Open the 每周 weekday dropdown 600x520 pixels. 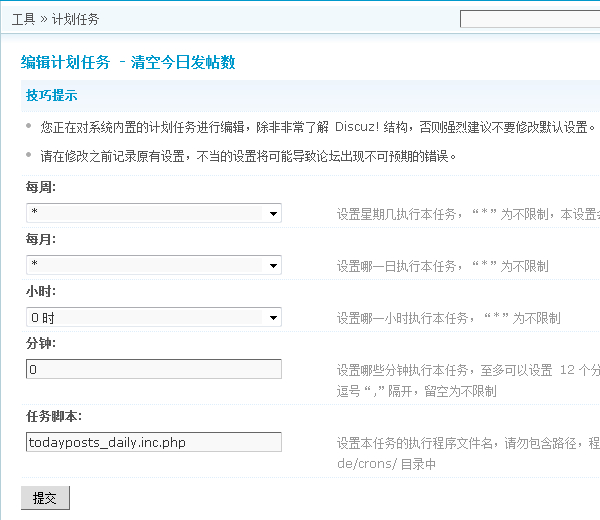click(x=154, y=213)
